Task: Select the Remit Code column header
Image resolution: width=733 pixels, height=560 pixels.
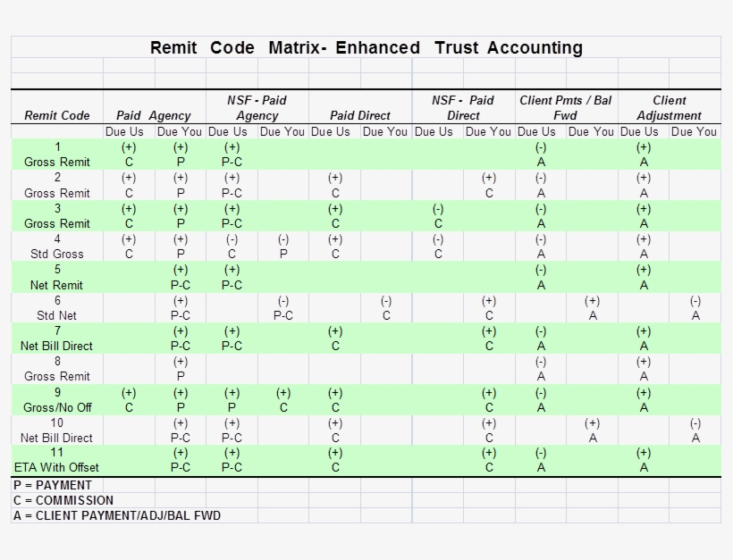Action: pyautogui.click(x=55, y=115)
